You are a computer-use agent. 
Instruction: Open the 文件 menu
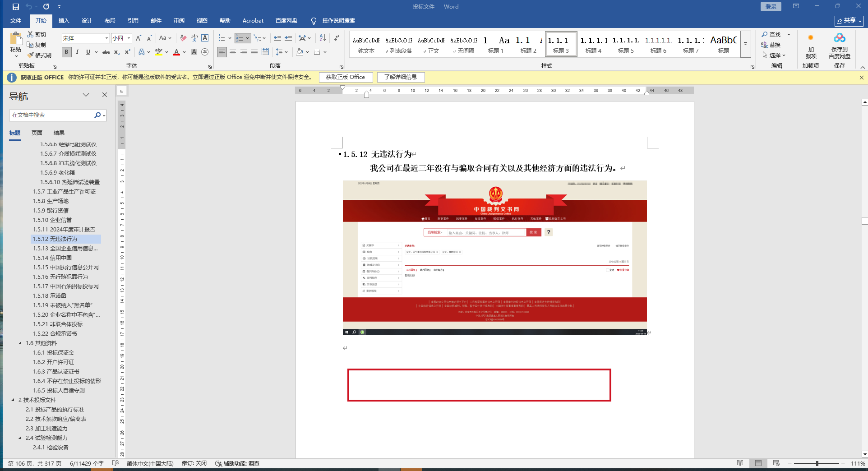[x=16, y=21]
